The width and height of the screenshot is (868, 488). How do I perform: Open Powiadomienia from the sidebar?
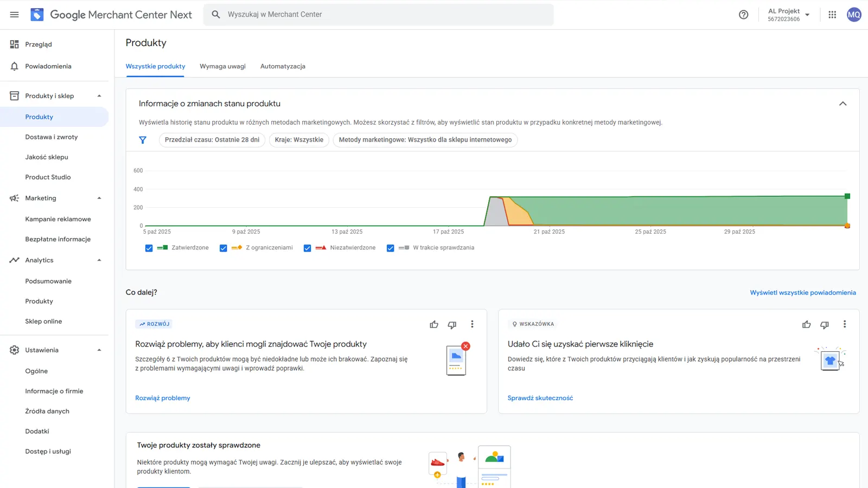tap(48, 66)
